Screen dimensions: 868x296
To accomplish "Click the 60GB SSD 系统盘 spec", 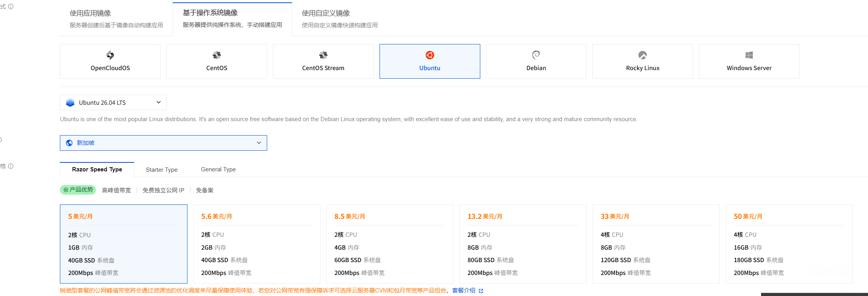I will coord(358,260).
